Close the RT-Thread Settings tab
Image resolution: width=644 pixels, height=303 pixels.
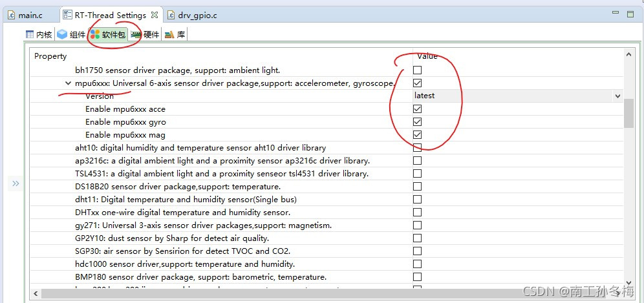point(155,16)
